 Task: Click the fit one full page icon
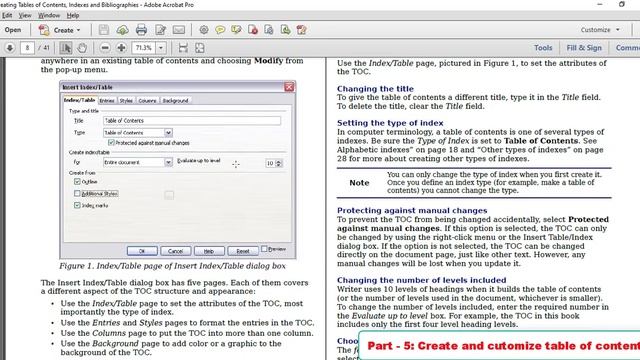[200, 48]
